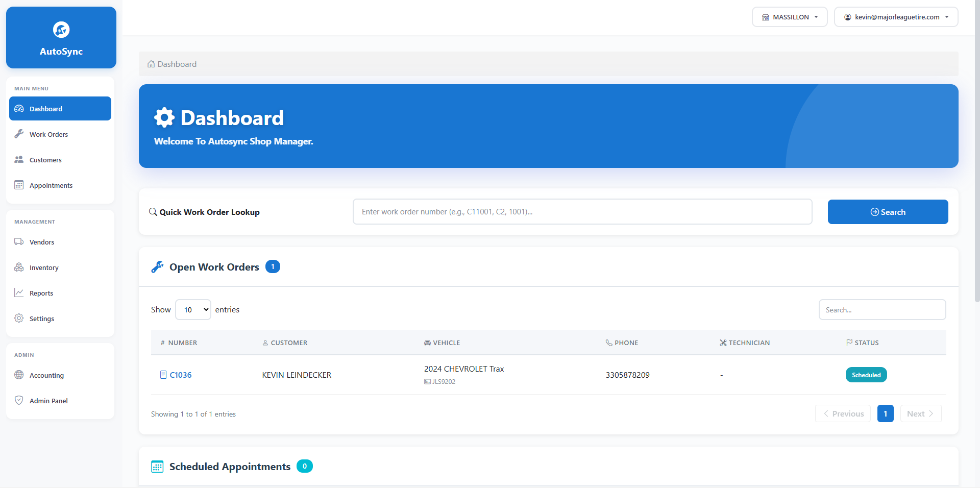Click the Appointments calendar icon
The width and height of the screenshot is (980, 488).
19,185
